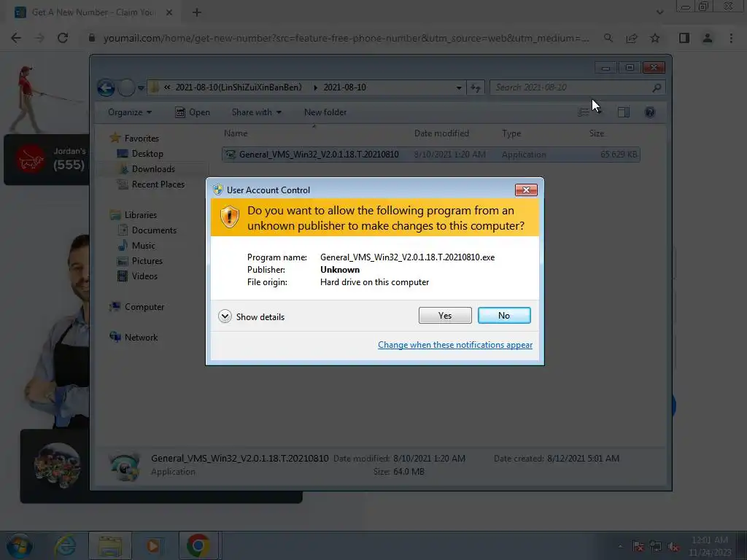Click Chrome reload page icon

tap(63, 38)
